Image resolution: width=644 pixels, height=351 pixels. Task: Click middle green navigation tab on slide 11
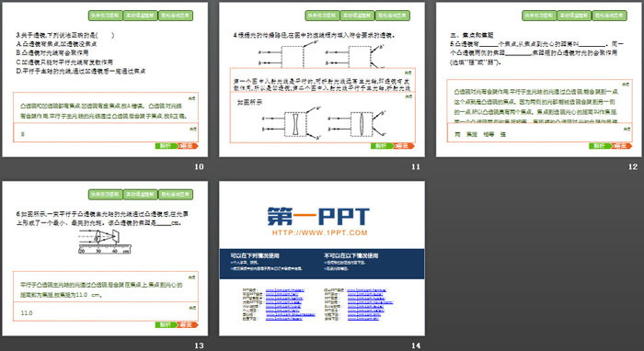click(357, 16)
